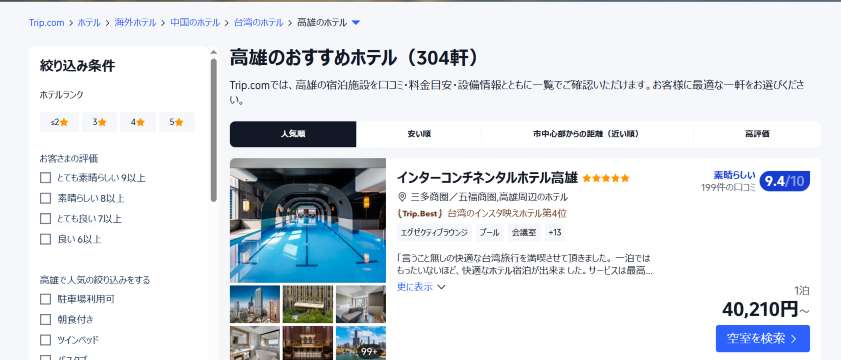841x360 pixels.
Task: Expand the review with 更に表示
Action: pos(421,287)
